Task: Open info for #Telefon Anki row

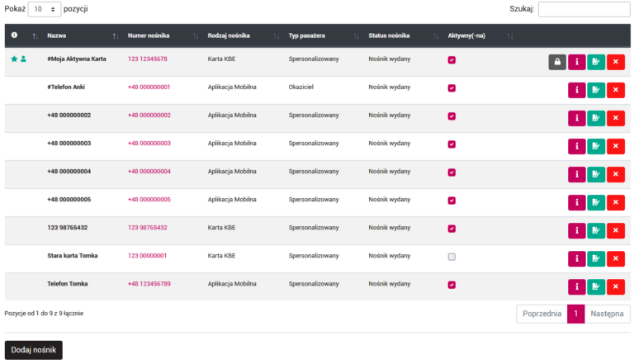Action: [x=577, y=91]
